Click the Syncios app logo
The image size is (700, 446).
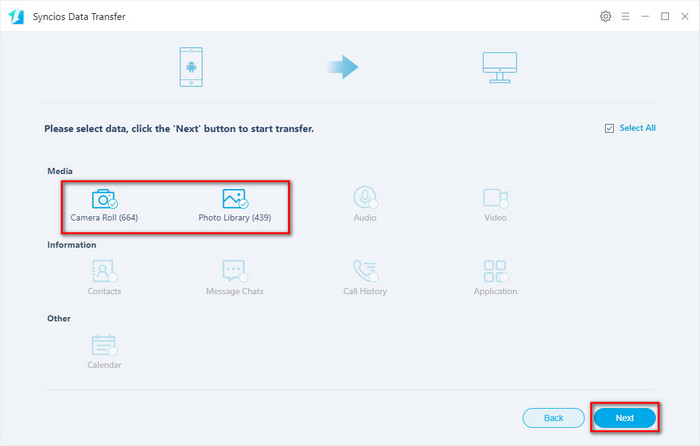pos(16,17)
